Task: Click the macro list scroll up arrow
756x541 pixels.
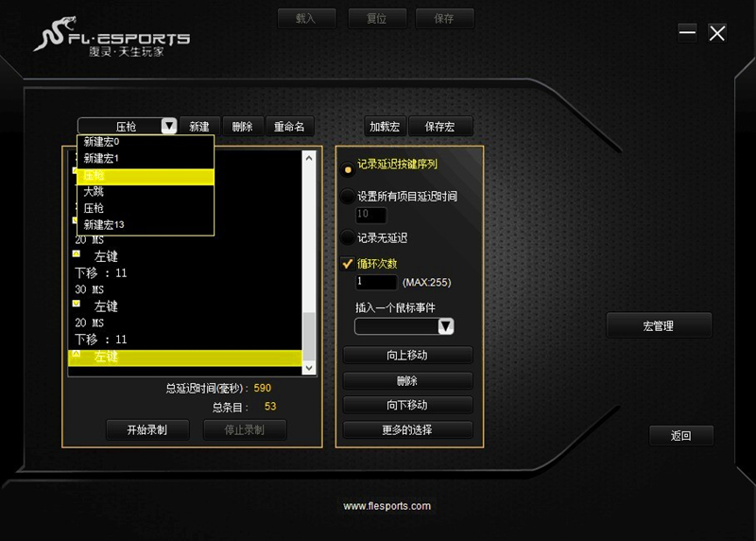Action: pos(309,158)
